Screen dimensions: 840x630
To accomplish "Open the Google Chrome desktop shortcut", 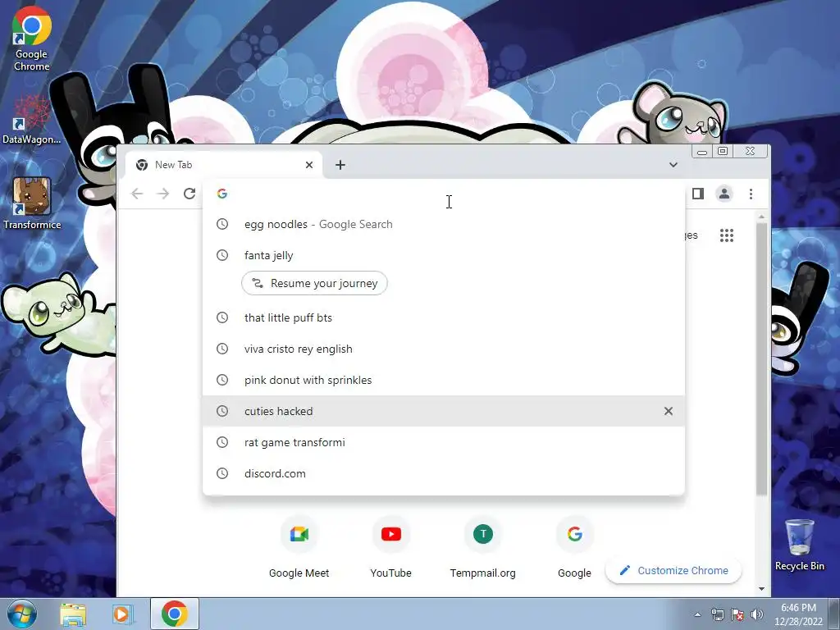I will click(32, 39).
